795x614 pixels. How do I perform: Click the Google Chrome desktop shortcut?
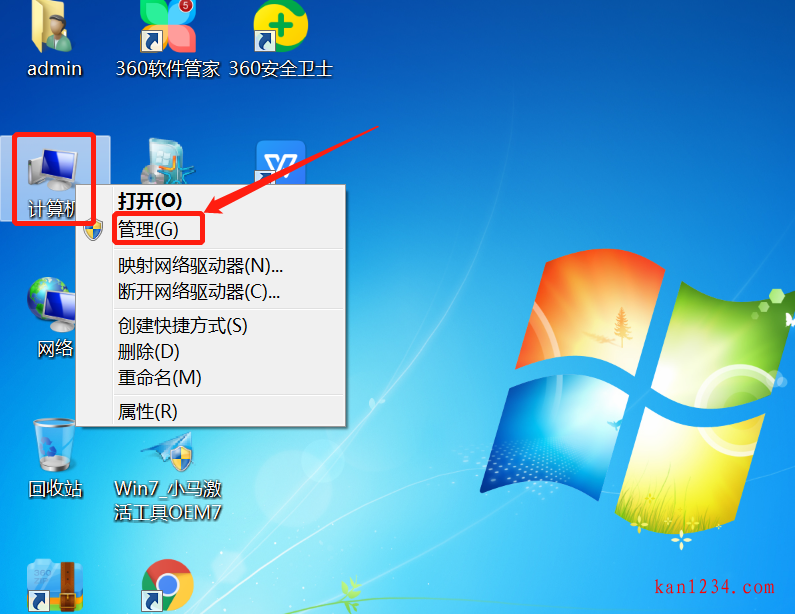167,585
